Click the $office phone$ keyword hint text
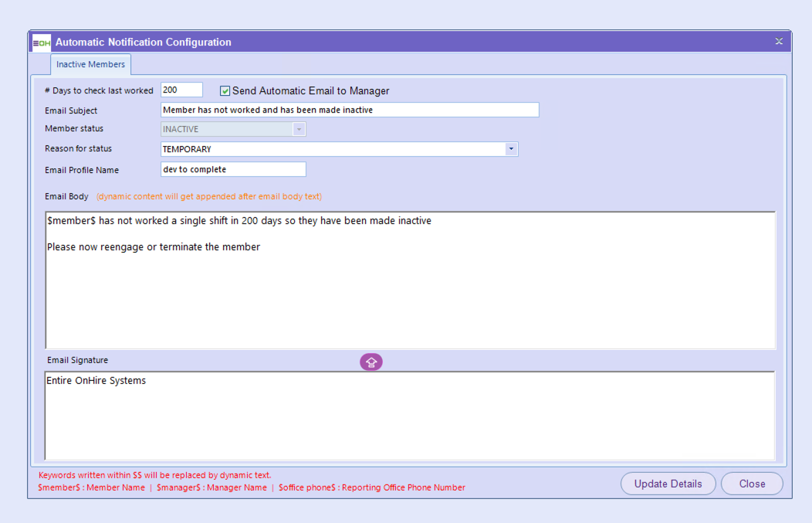Screen dimensions: 812x523 pos(372,487)
